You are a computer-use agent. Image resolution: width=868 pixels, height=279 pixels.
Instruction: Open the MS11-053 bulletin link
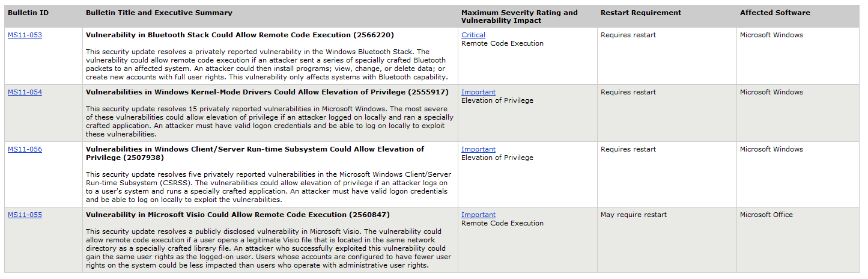click(x=25, y=35)
